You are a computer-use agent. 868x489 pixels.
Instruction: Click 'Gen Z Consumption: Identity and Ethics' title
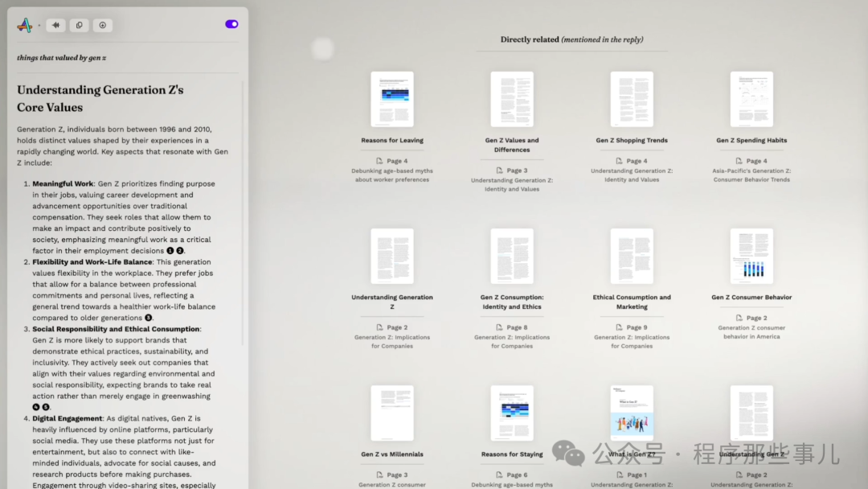pos(512,302)
